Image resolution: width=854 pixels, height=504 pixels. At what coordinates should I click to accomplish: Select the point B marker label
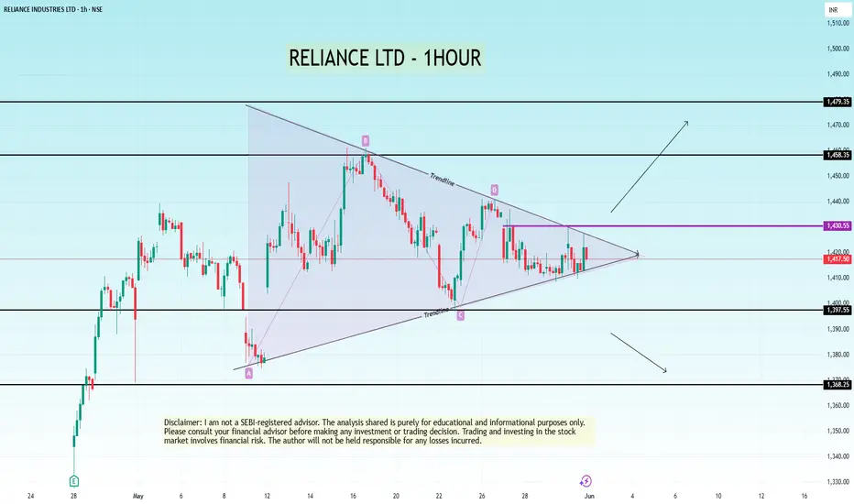click(x=366, y=140)
